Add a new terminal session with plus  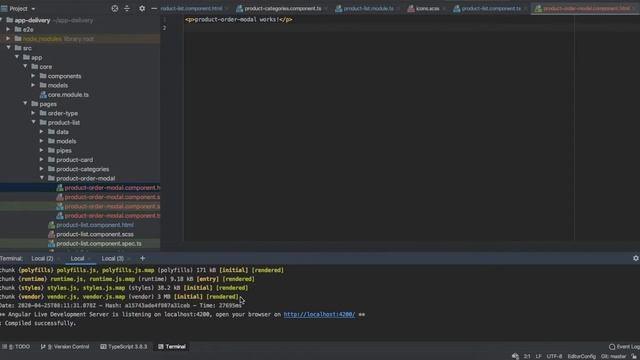(142, 258)
